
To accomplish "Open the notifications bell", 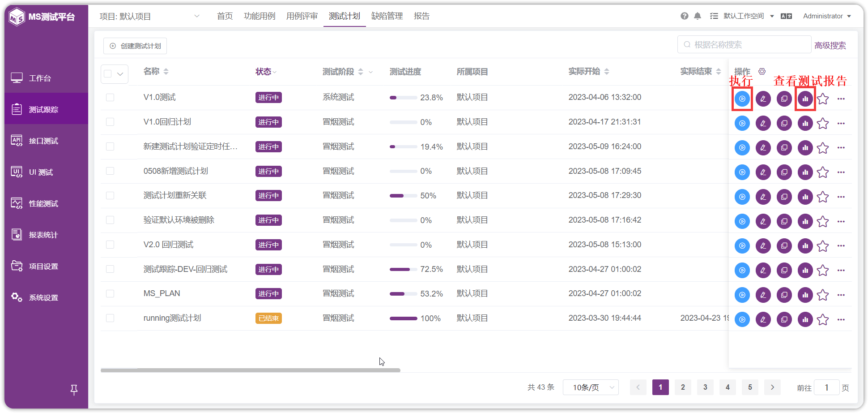I will tap(698, 16).
